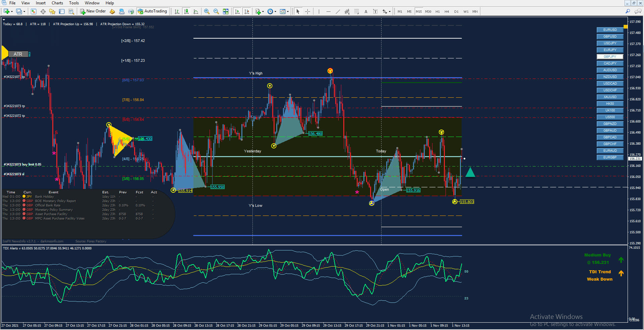The height and width of the screenshot is (330, 644).
Task: Click the green buy arrow marker on chart
Action: (x=470, y=172)
